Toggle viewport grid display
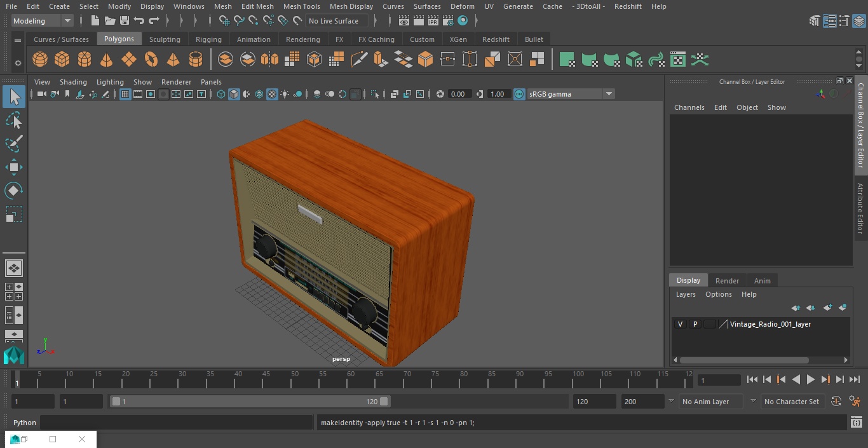Viewport: 868px width, 448px height. point(125,94)
